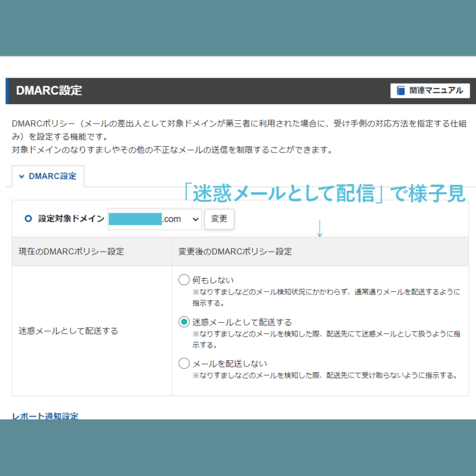Screen dimensions: 476x476
Task: Select the 何もしない radio option
Action: point(184,280)
